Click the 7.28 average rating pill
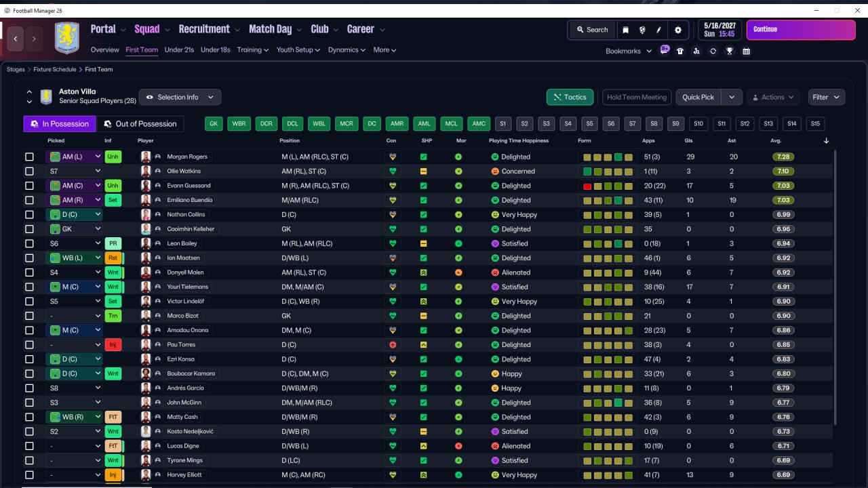This screenshot has width=868, height=488. 783,157
